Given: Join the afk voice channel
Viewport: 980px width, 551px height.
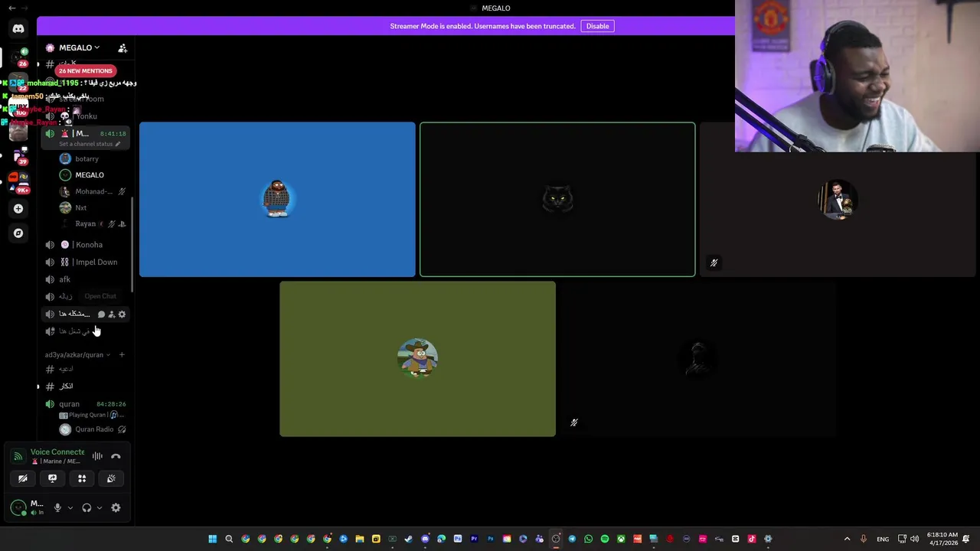Looking at the screenshot, I should coord(84,279).
